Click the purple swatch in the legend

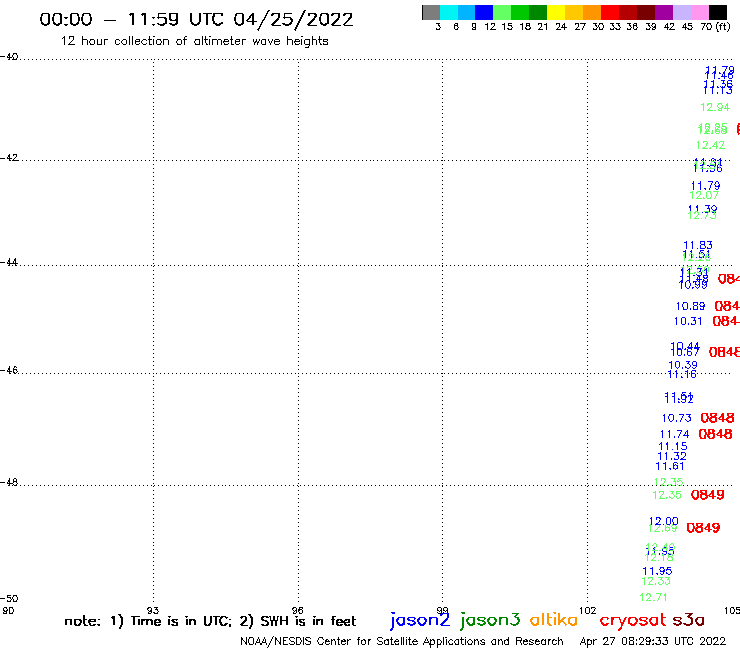(x=664, y=12)
